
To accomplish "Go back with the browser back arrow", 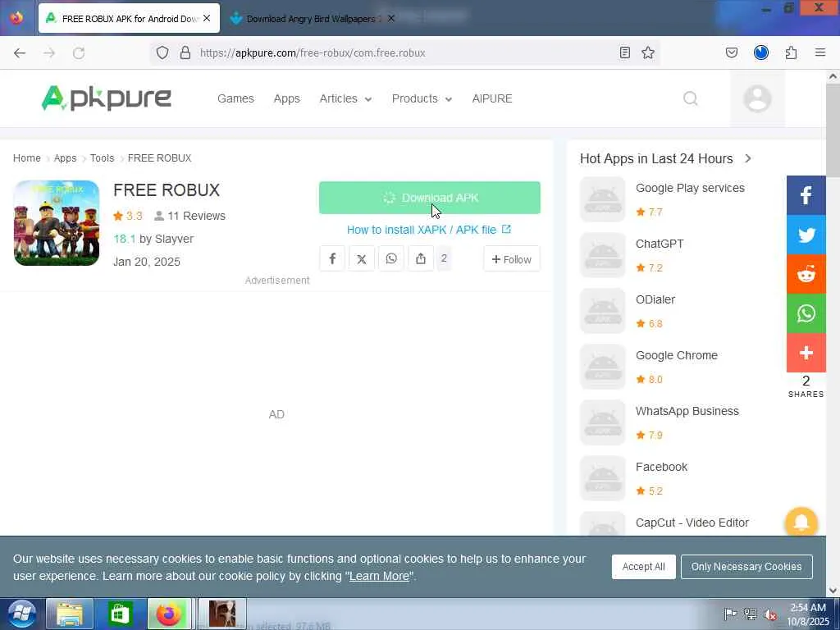I will click(20, 52).
